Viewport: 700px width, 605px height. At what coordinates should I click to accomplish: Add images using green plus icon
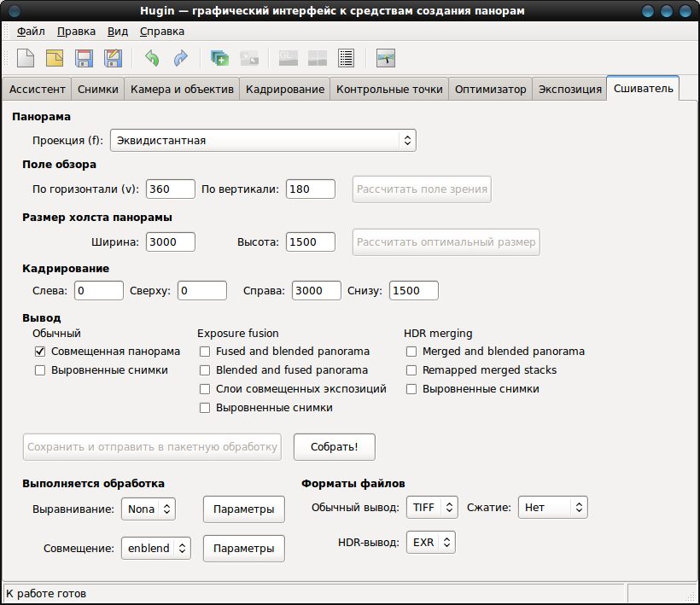pyautogui.click(x=219, y=58)
